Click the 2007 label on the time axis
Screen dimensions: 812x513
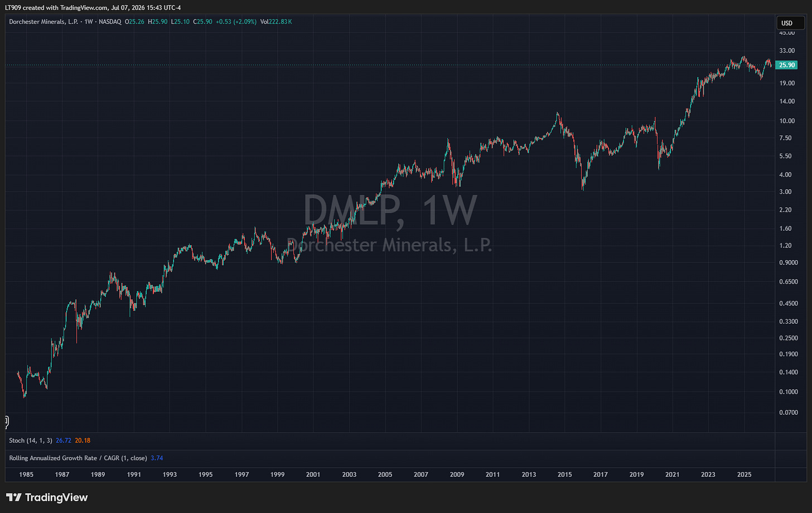point(421,474)
